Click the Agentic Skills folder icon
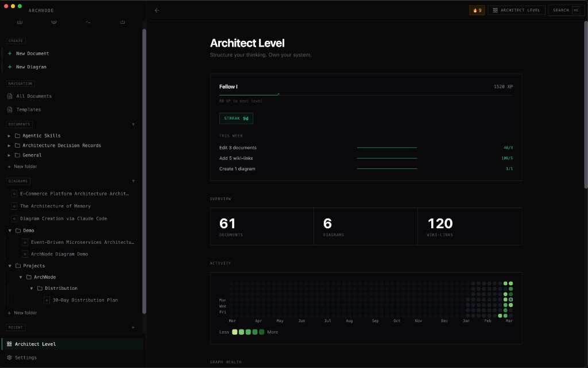 (x=17, y=136)
